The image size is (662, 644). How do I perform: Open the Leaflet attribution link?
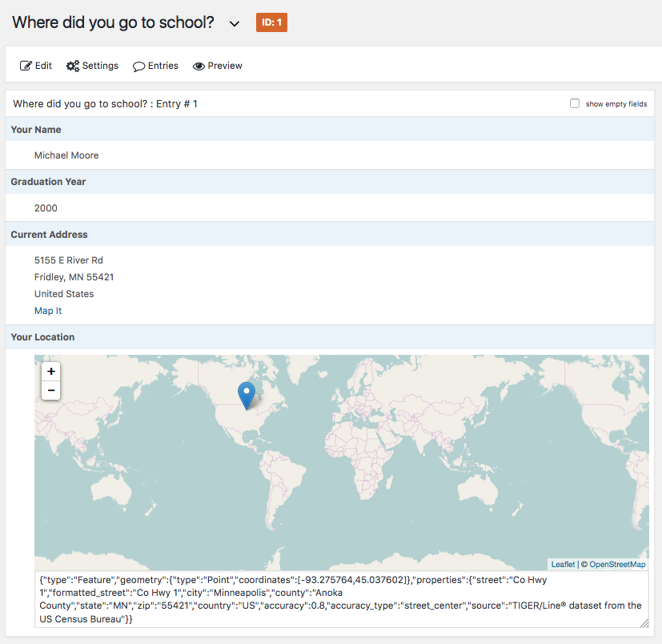[x=563, y=565]
